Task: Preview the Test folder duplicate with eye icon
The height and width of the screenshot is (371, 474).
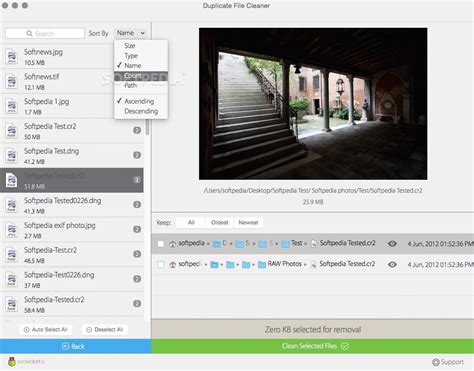Action: [392, 244]
